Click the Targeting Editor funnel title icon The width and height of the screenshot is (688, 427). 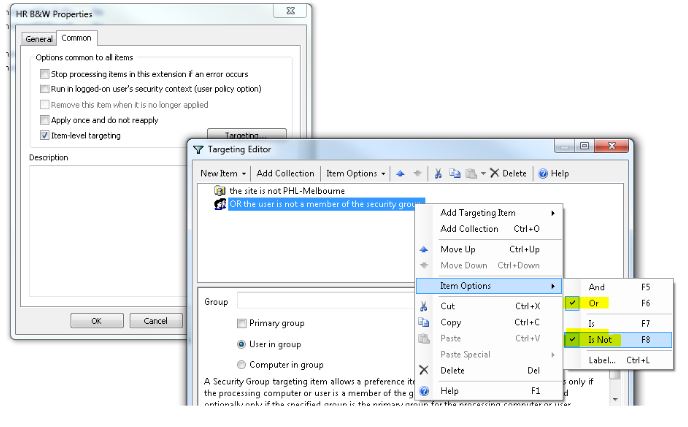tap(198, 148)
